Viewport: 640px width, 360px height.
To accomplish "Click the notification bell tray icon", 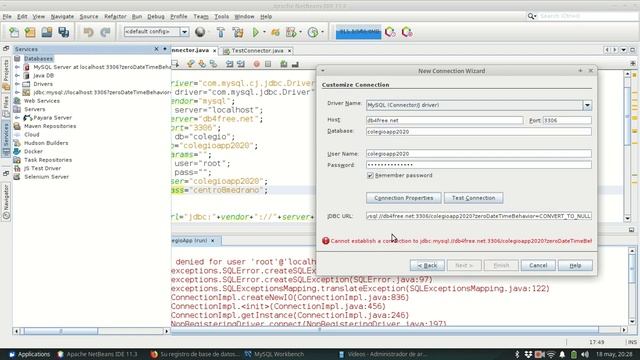I will point(562,354).
